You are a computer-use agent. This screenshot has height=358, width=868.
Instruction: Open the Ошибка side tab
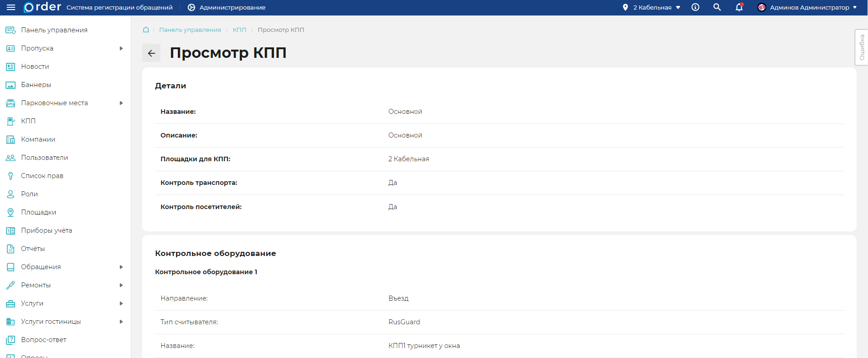coord(861,47)
